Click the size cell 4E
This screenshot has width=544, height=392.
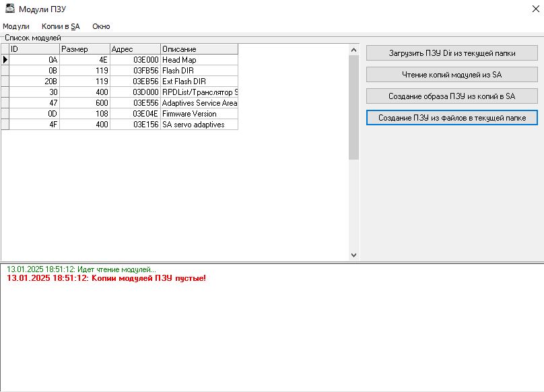coord(85,60)
